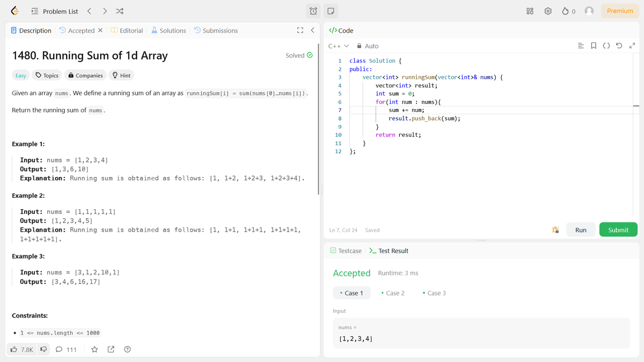Submit the solution

pos(618,230)
